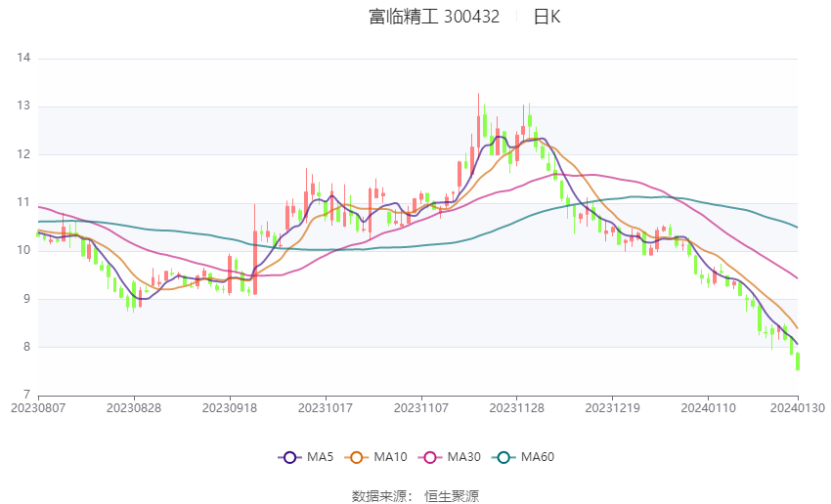
Task: Click the y-axis value 12
Action: point(23,154)
